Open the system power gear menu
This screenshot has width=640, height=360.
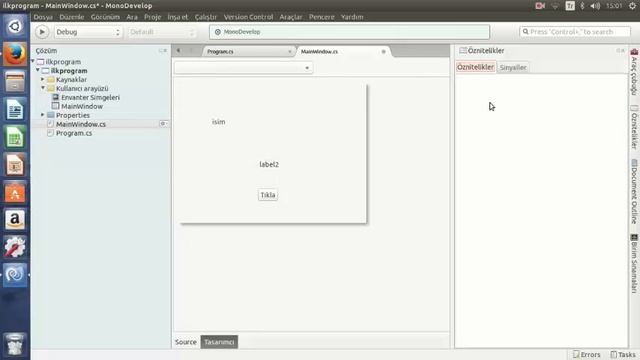click(633, 6)
